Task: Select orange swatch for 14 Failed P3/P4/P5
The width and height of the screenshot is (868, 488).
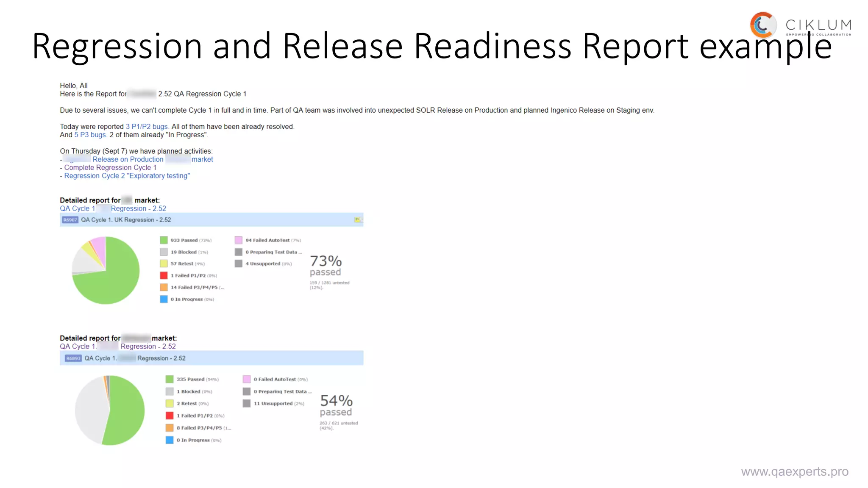Action: pyautogui.click(x=164, y=287)
